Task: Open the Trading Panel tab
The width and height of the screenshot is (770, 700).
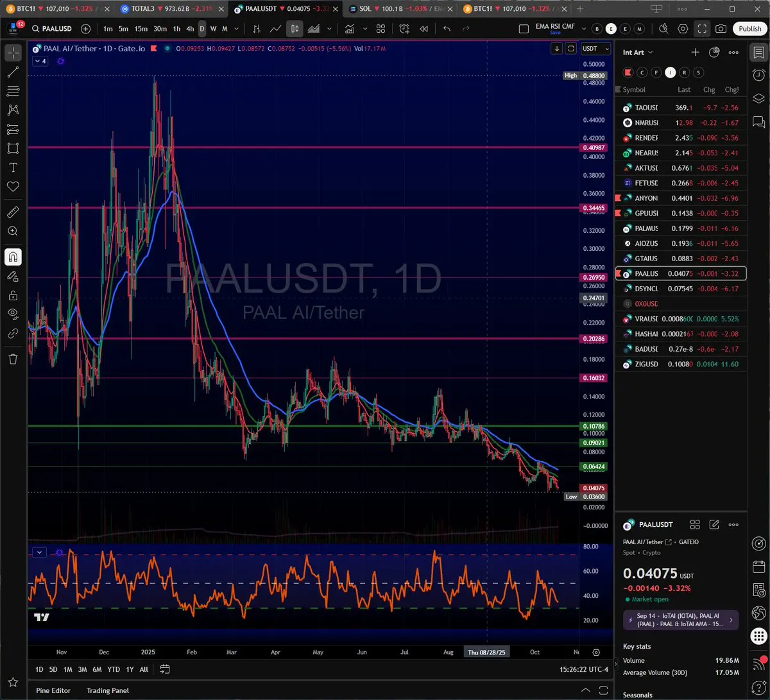Action: [x=108, y=690]
